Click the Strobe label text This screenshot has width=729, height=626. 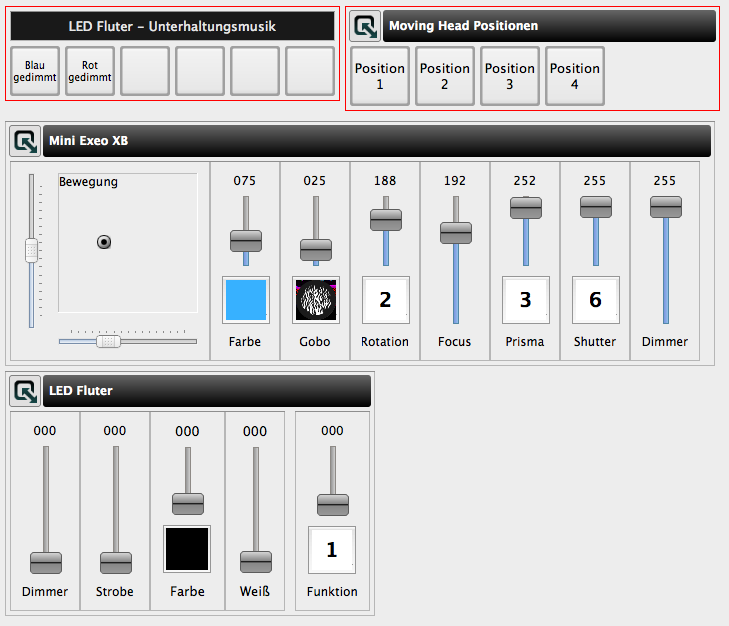[x=115, y=592]
